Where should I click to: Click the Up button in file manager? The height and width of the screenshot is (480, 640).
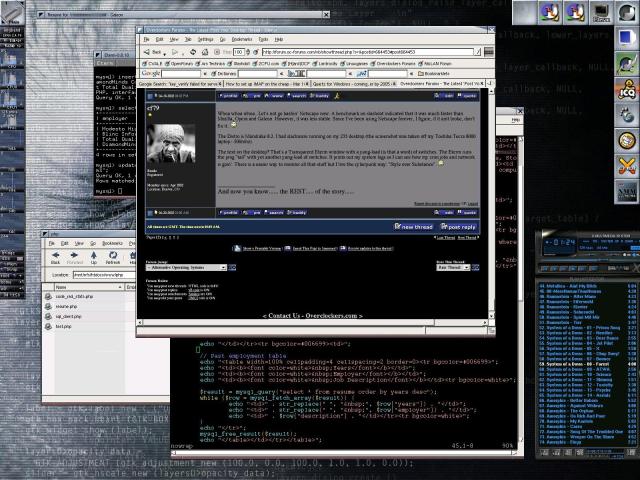(93, 258)
